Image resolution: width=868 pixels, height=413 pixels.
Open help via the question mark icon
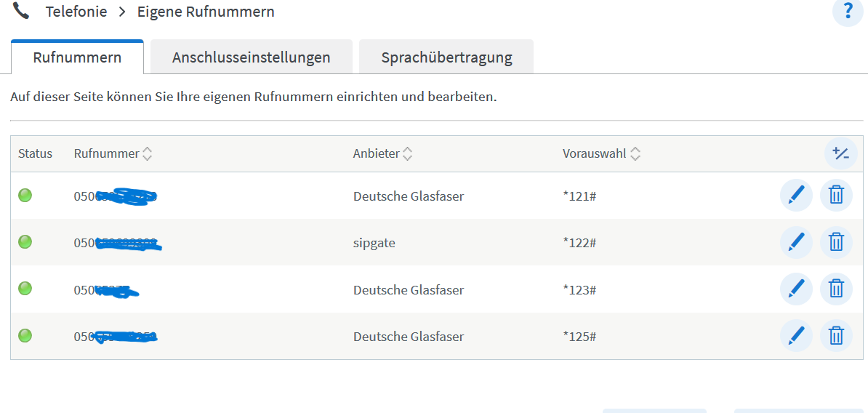[848, 11]
